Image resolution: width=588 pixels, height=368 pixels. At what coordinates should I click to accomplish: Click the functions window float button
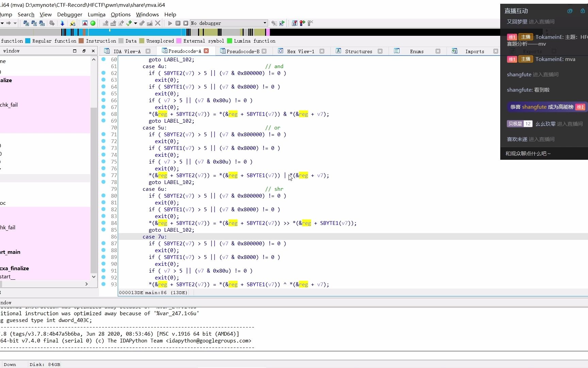click(x=84, y=51)
